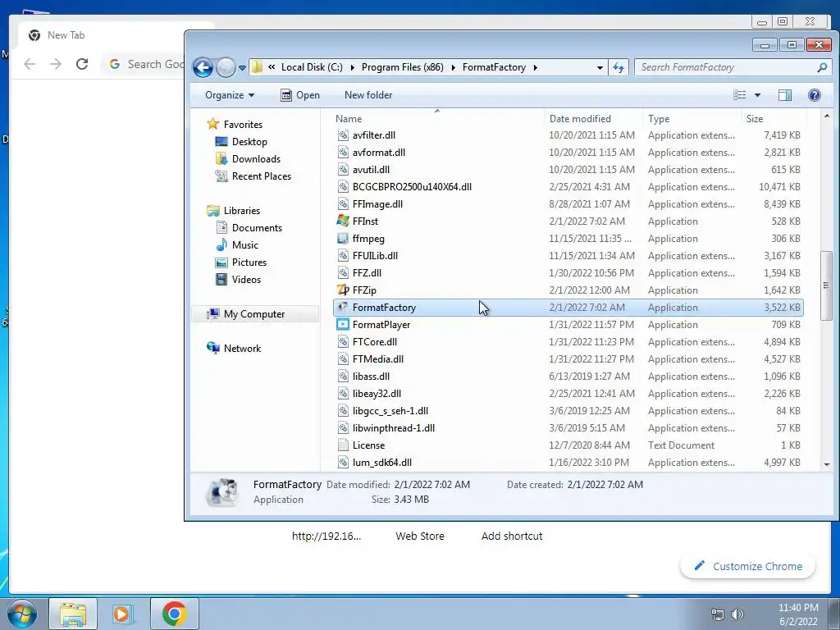840x630 pixels.
Task: Click the Back arrow in Explorer
Action: pos(203,67)
